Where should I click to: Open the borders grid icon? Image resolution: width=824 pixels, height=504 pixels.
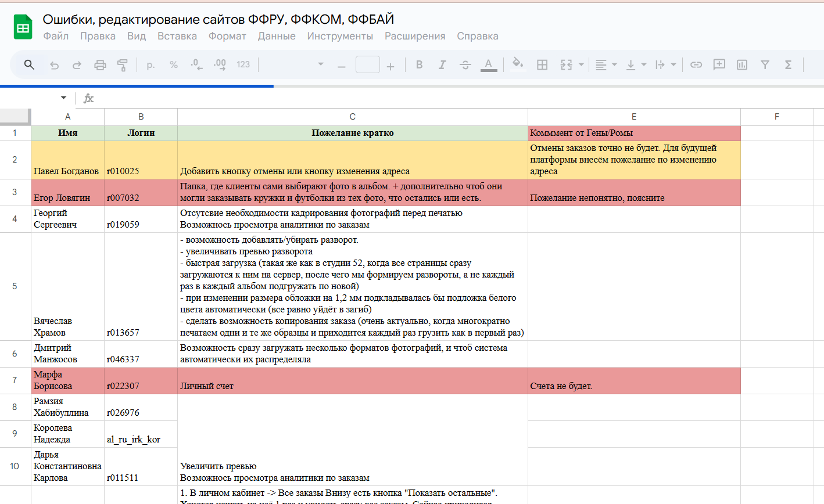click(x=542, y=65)
